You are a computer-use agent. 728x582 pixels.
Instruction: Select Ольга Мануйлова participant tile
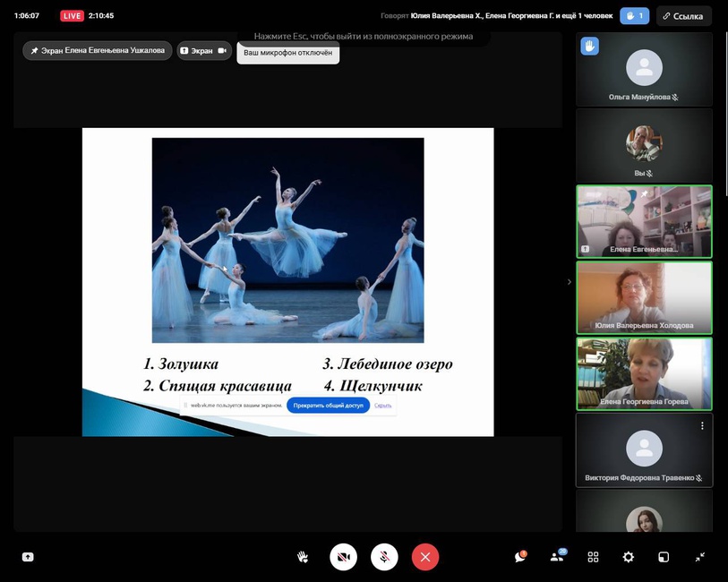[x=644, y=70]
